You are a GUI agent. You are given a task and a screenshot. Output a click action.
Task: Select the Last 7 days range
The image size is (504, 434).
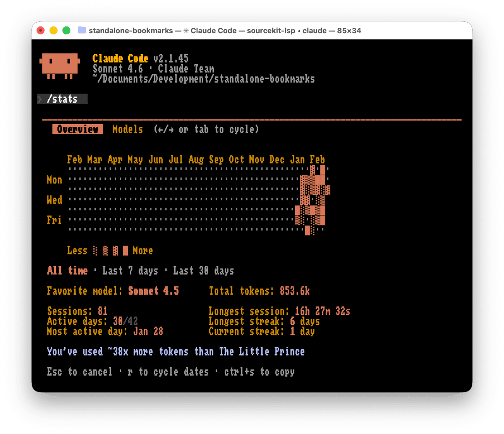point(130,271)
